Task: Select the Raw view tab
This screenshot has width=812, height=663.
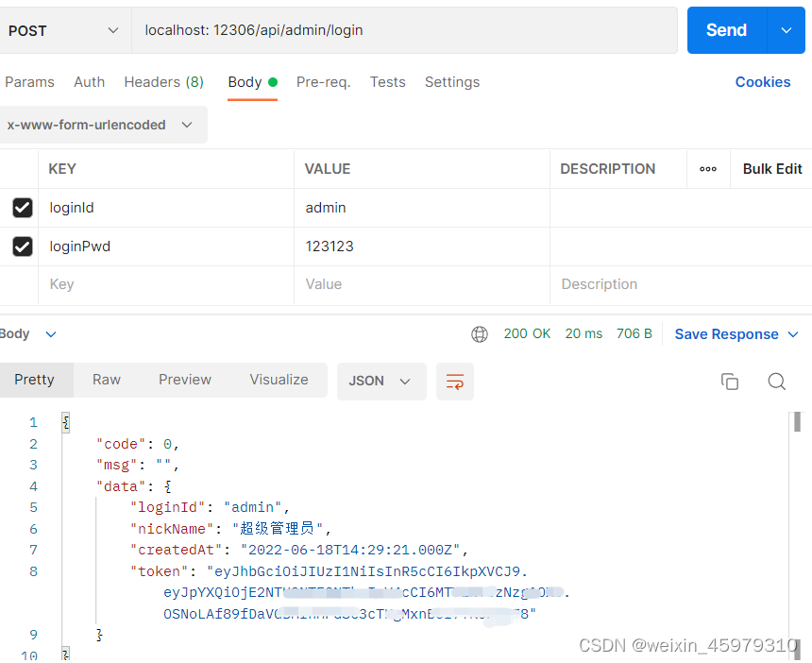Action: point(106,380)
